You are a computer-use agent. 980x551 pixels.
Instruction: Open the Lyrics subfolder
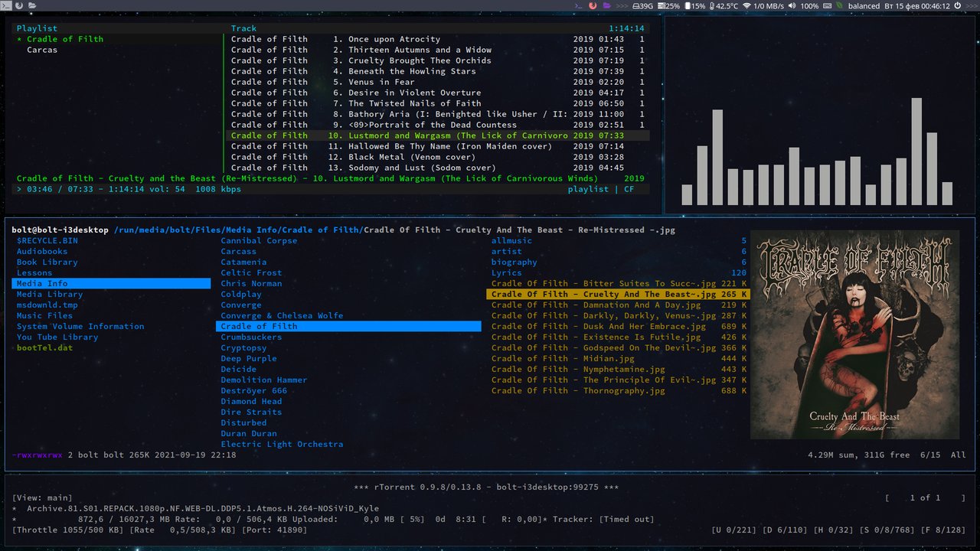(x=507, y=272)
